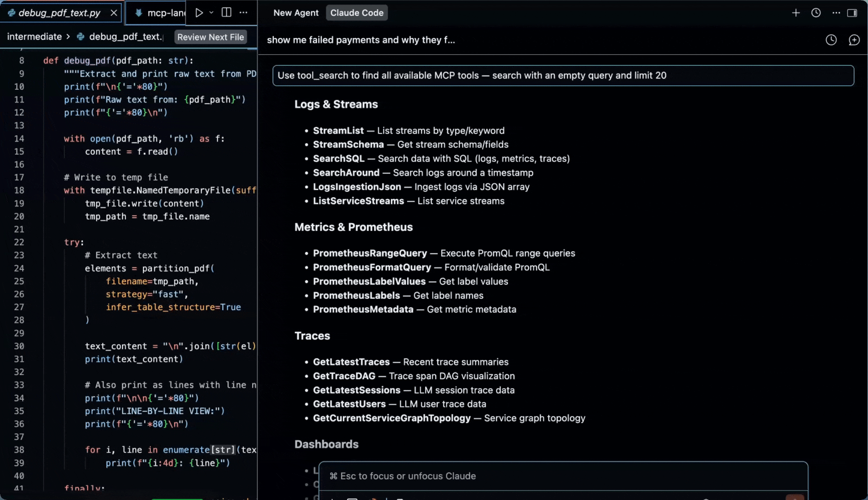
Task: Click line number 8 in the gutter
Action: (x=21, y=61)
